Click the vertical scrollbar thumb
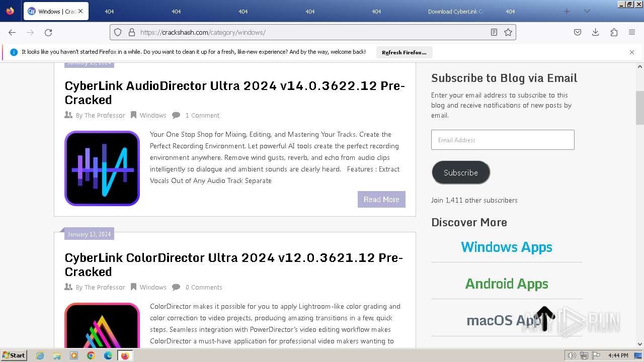644x362 pixels. pyautogui.click(x=640, y=108)
